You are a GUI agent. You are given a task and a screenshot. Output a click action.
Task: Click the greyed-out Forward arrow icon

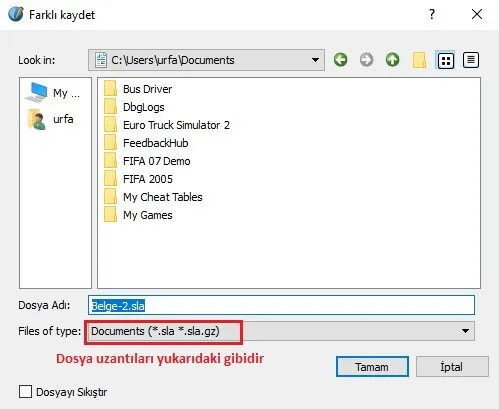tap(366, 60)
